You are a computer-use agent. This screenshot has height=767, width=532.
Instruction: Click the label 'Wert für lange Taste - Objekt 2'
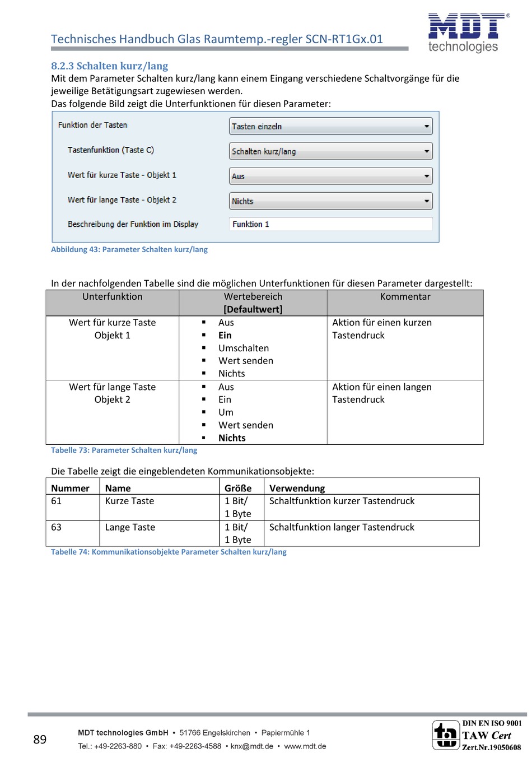[x=122, y=200]
